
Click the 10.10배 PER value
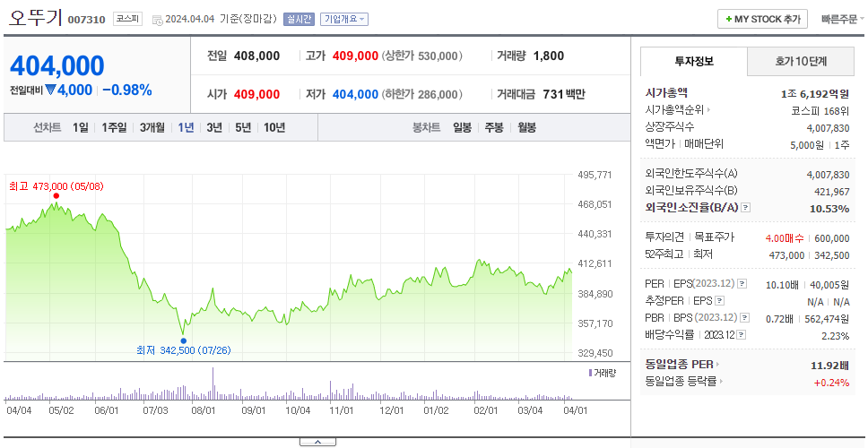782,285
